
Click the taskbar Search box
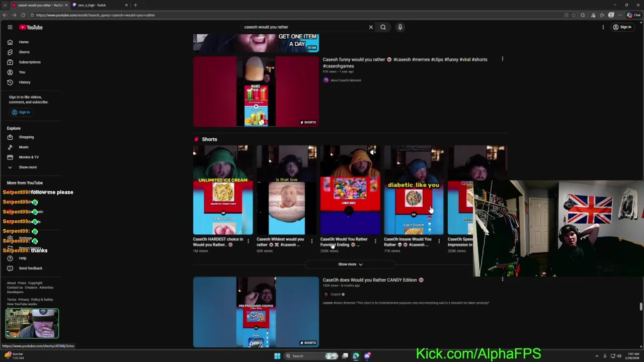[x=310, y=356]
